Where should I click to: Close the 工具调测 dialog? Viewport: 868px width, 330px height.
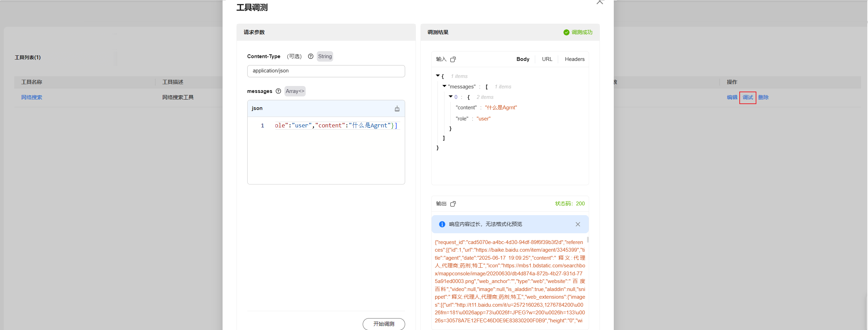pyautogui.click(x=600, y=2)
